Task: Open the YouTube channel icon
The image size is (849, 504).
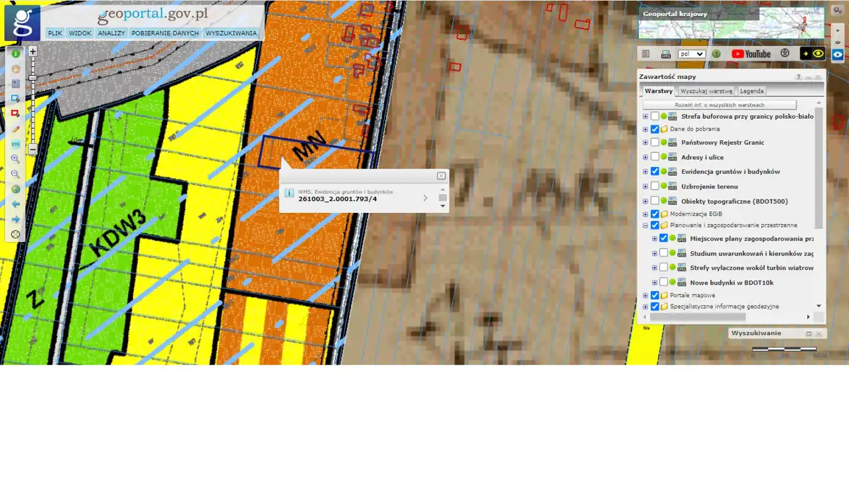Action: [x=751, y=54]
